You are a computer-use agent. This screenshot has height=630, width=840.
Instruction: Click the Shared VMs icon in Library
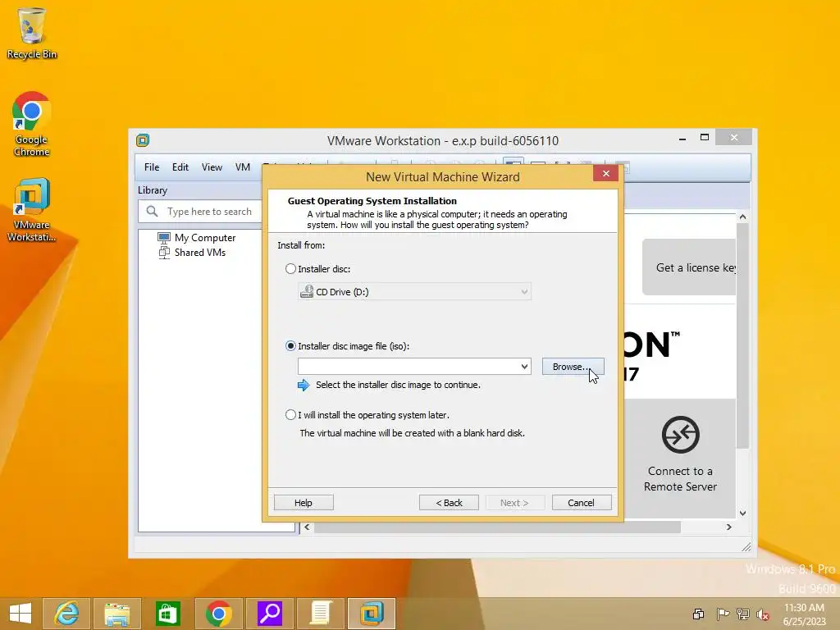point(164,253)
